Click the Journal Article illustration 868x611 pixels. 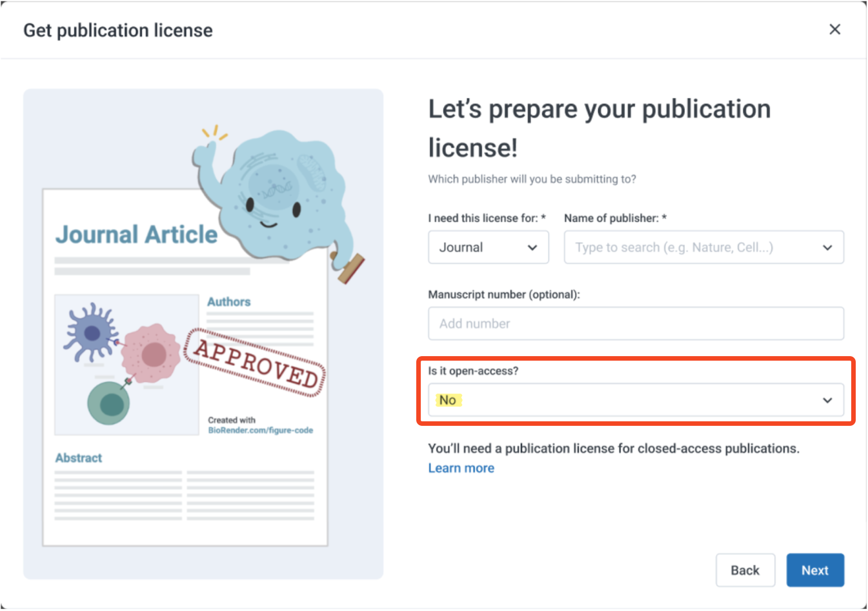point(203,334)
